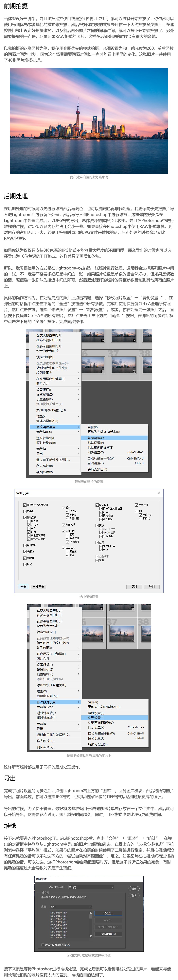Expand 设置星级 submenu in menu with 粘贴设置 highlighted
178x980 pixels.
(56, 669)
